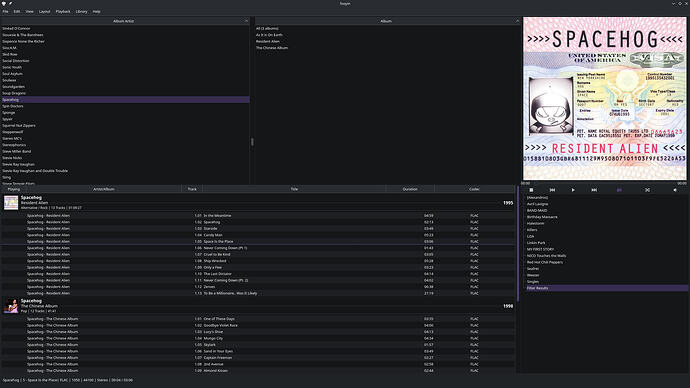Toggle shuffle playback mode
Viewport: 690px width, 388px height.
coord(647,190)
